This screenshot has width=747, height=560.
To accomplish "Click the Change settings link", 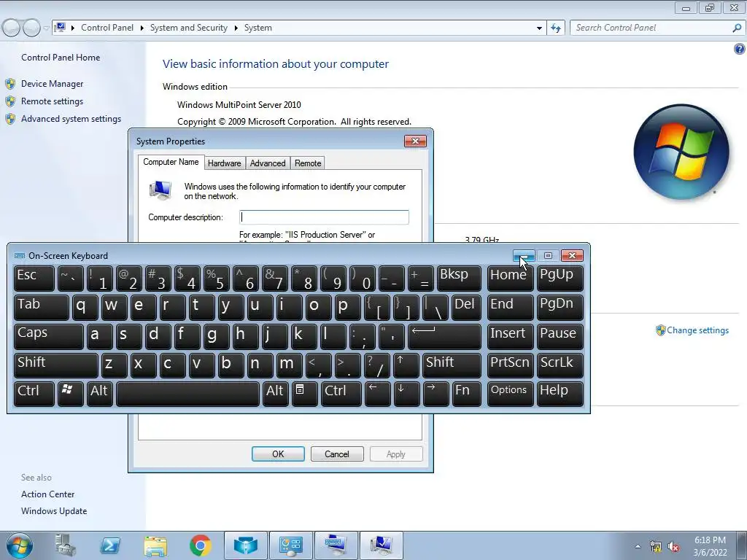I will point(697,330).
